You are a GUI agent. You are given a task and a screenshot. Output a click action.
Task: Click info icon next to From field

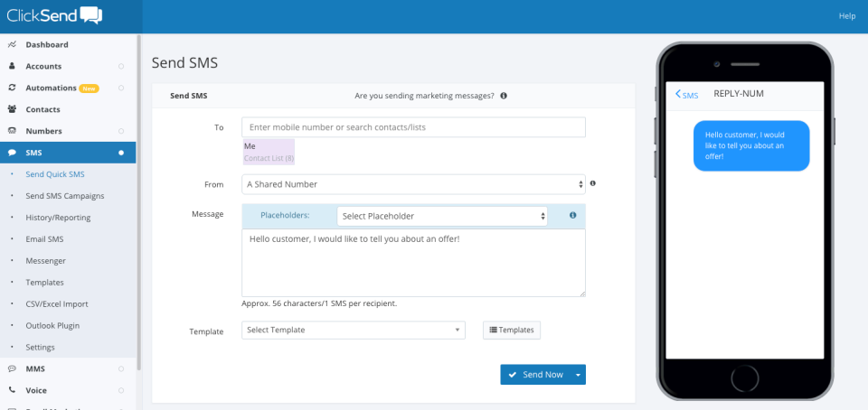593,183
